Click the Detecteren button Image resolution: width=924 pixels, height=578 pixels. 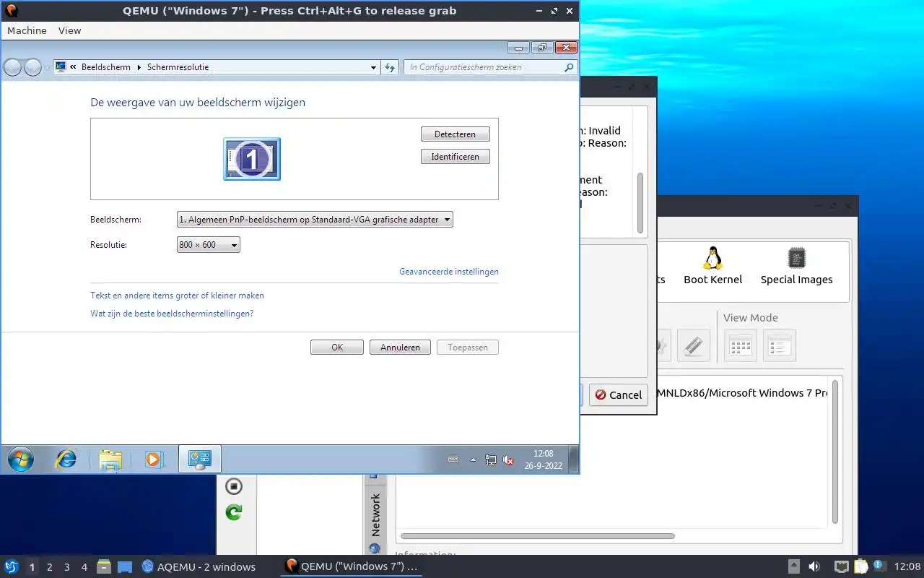coord(455,134)
